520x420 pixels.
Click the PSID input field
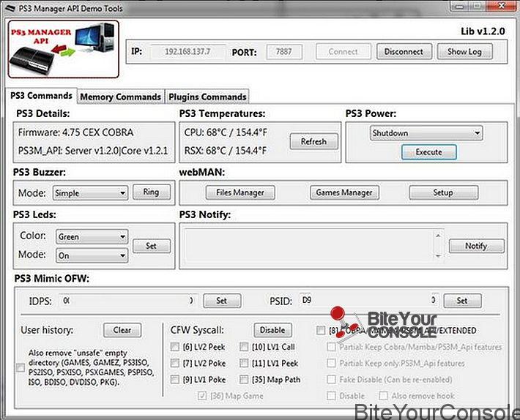tap(369, 301)
